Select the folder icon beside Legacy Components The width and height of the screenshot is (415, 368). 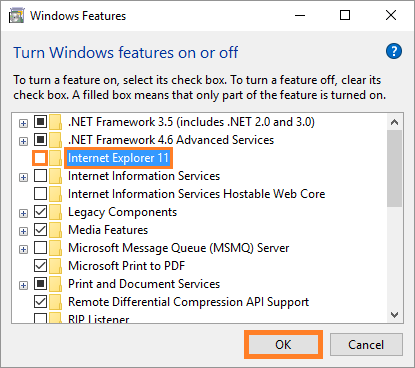click(55, 212)
